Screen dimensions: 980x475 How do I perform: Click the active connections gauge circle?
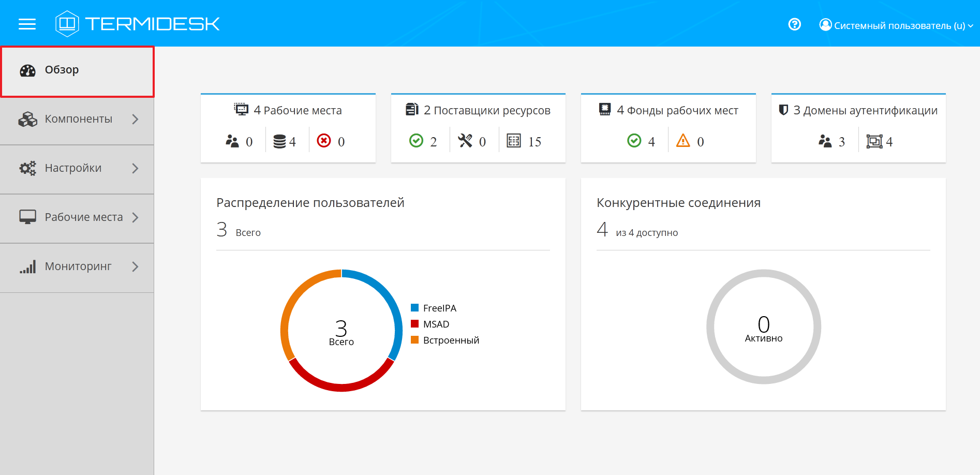click(x=763, y=327)
